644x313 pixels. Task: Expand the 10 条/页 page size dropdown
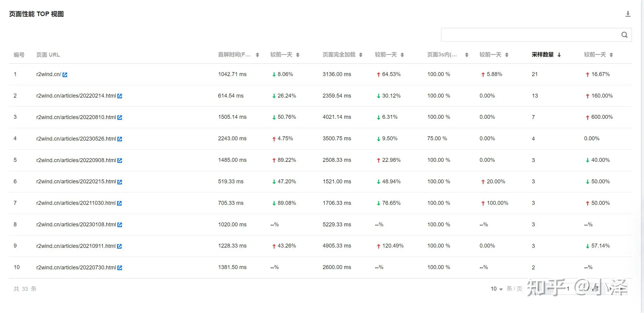tap(497, 289)
